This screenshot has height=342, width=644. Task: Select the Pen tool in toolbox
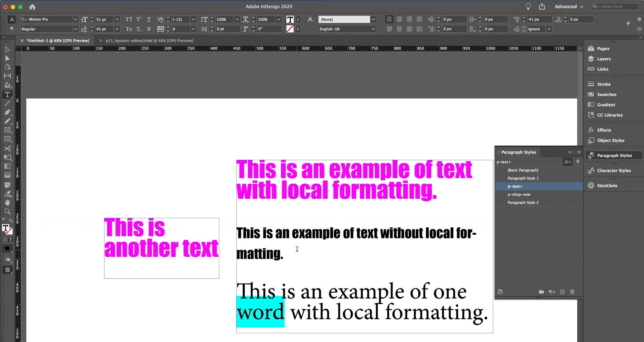pyautogui.click(x=7, y=112)
